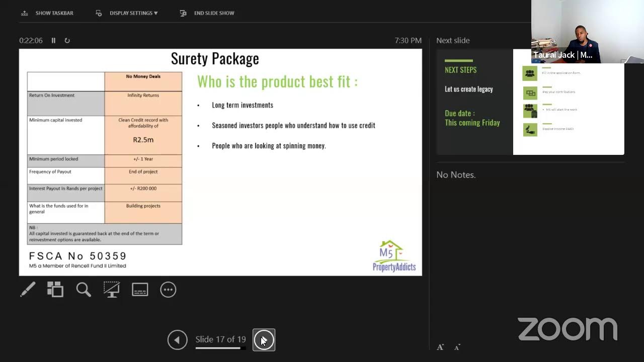Click the slide progress bar
Image resolution: width=644 pixels, height=362 pixels.
point(220,348)
